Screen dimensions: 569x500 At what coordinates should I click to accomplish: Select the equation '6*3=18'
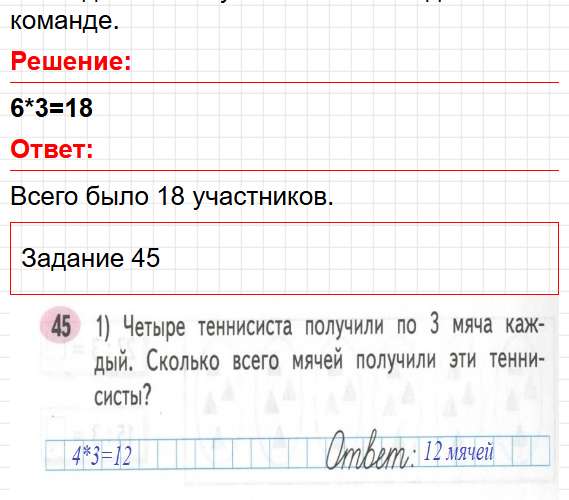coord(52,108)
